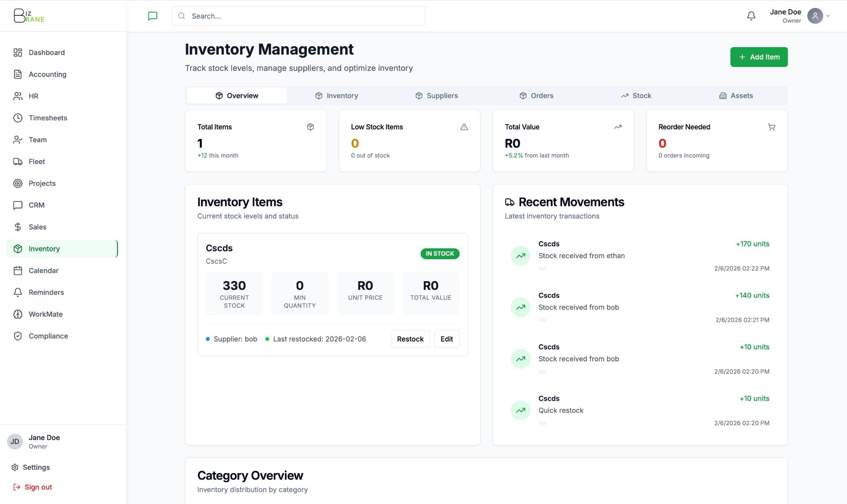Image resolution: width=847 pixels, height=504 pixels.
Task: Click the warning triangle on Low Stock Items card
Action: pos(464,127)
